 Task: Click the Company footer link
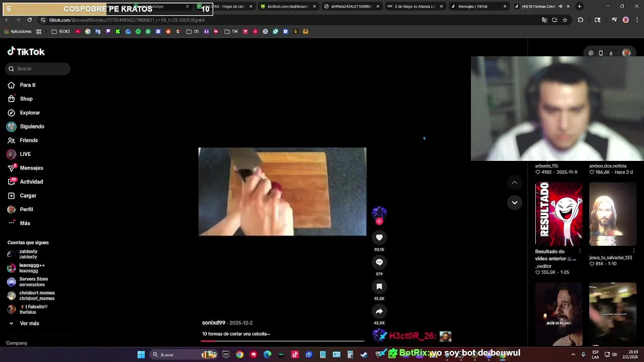[17, 343]
